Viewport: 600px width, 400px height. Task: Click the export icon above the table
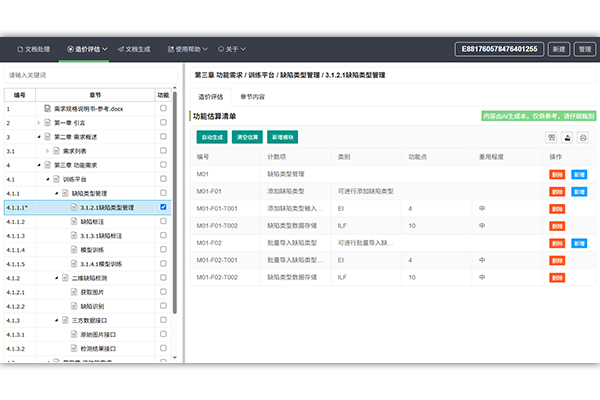coord(567,138)
